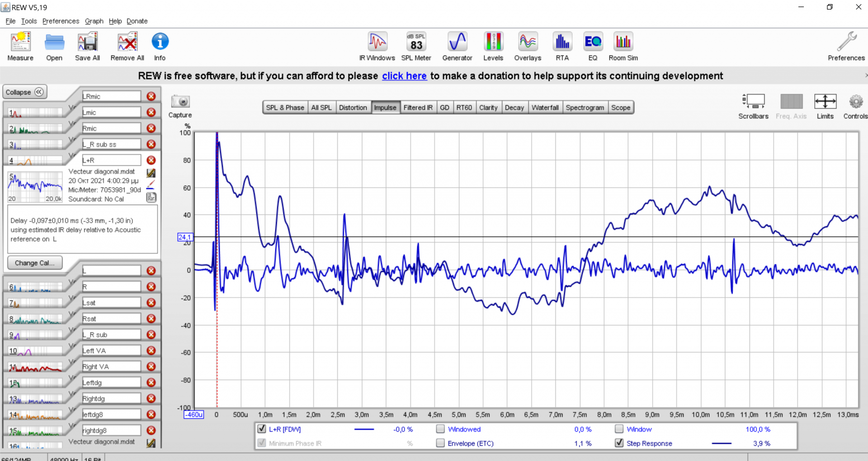868x461 pixels.
Task: Click the Impulse tab
Action: point(385,108)
